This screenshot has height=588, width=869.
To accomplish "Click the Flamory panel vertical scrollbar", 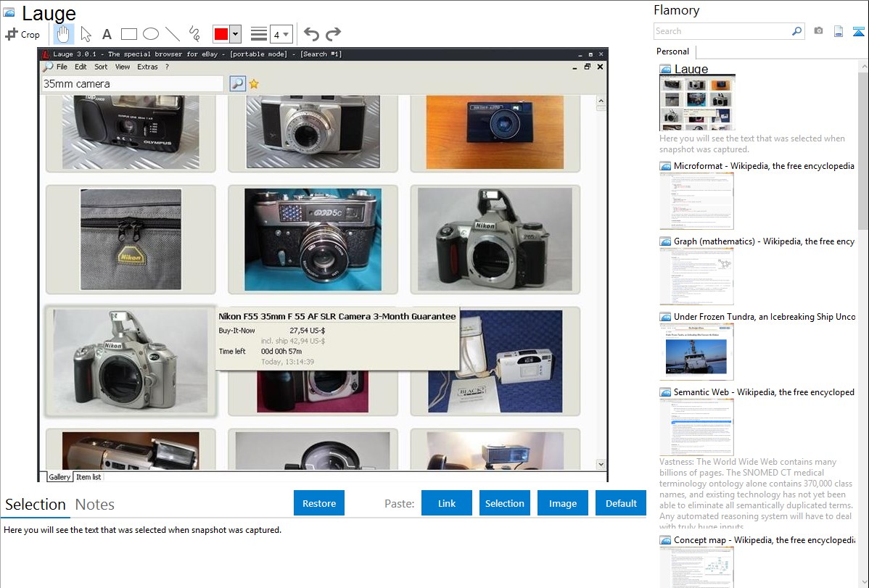I will pyautogui.click(x=863, y=149).
